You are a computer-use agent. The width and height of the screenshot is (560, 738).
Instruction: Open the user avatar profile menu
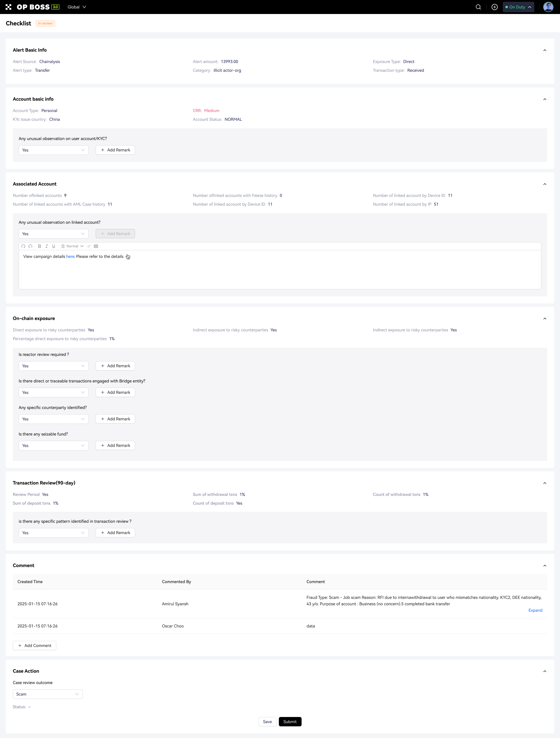548,7
